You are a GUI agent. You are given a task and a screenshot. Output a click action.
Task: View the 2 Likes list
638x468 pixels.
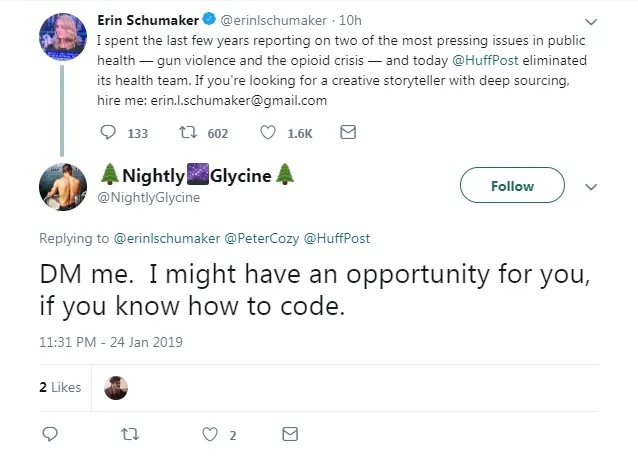(x=60, y=387)
